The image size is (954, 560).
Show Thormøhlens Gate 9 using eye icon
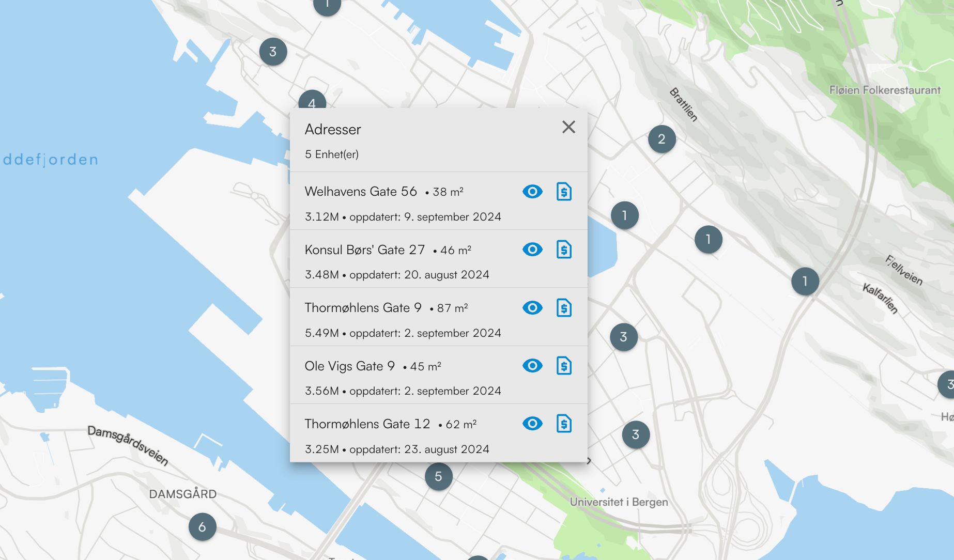(x=532, y=308)
